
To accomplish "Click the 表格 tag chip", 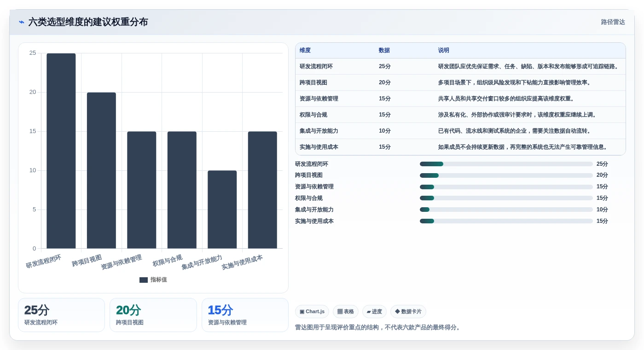I will pos(346,312).
